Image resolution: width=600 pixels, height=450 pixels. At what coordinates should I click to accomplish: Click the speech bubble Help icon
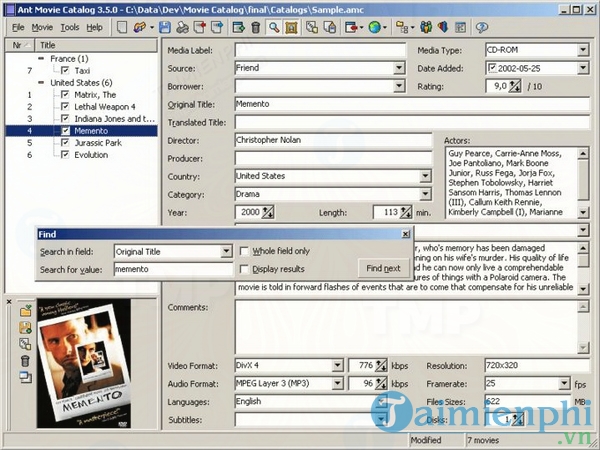coord(481,28)
